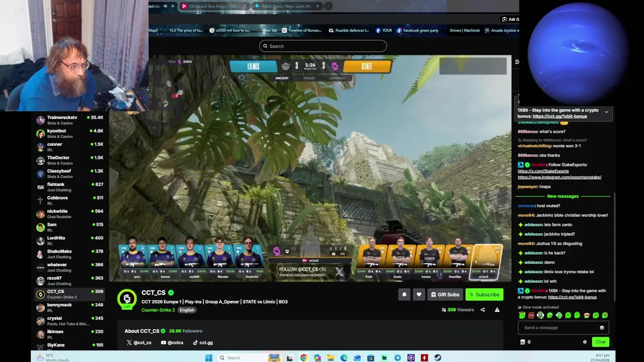
Task: Close the Kill Me and Blue Ridge tab
Action: (x=246, y=6)
